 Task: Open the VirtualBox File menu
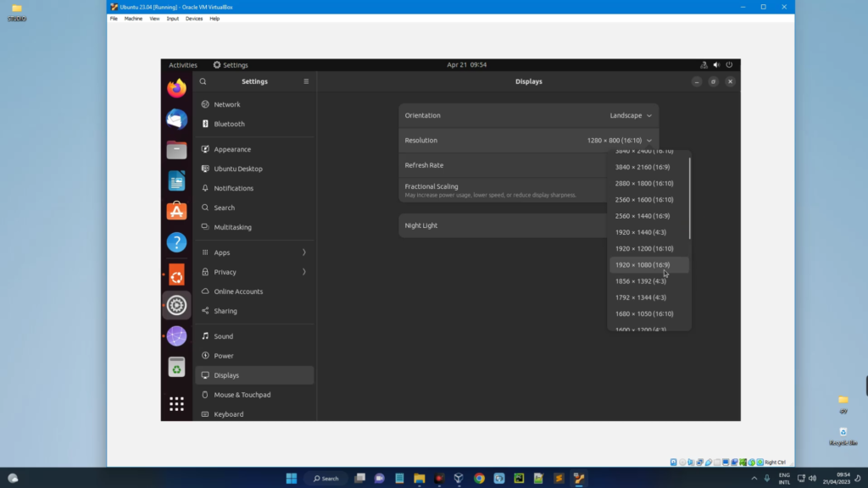coord(114,19)
